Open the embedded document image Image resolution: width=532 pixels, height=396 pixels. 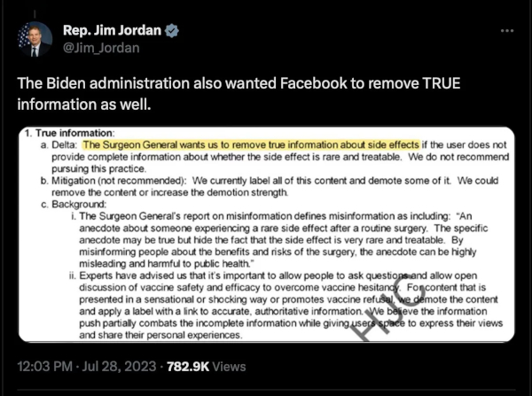[267, 234]
